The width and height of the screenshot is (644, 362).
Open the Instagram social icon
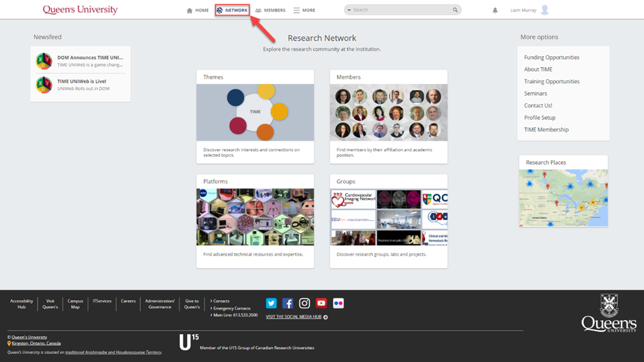coord(305,303)
